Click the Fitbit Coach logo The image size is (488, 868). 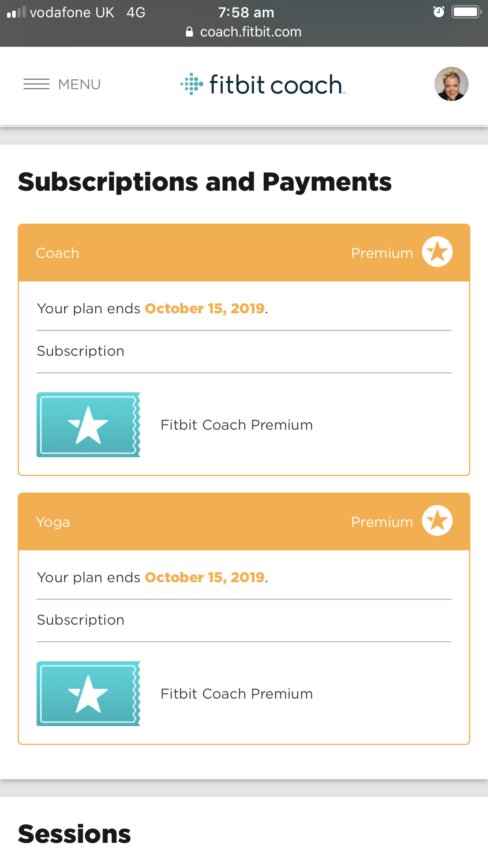point(262,84)
